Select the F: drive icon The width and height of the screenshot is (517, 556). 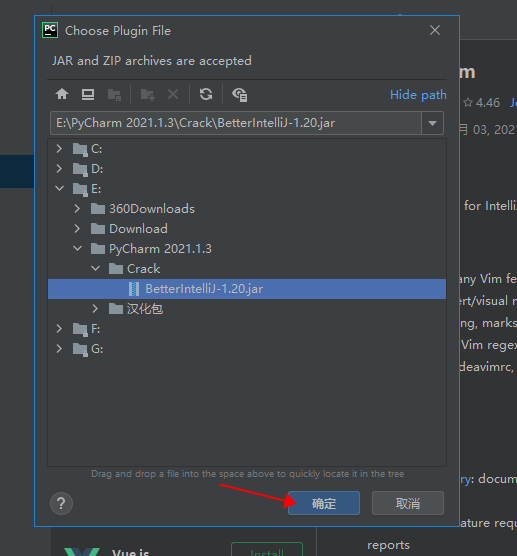tap(80, 329)
